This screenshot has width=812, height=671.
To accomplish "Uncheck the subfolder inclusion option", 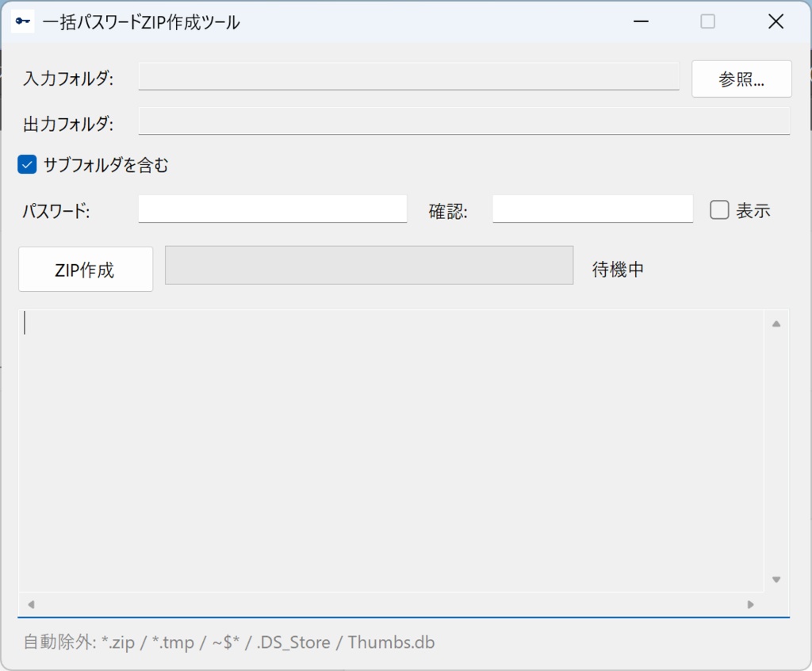I will point(26,164).
